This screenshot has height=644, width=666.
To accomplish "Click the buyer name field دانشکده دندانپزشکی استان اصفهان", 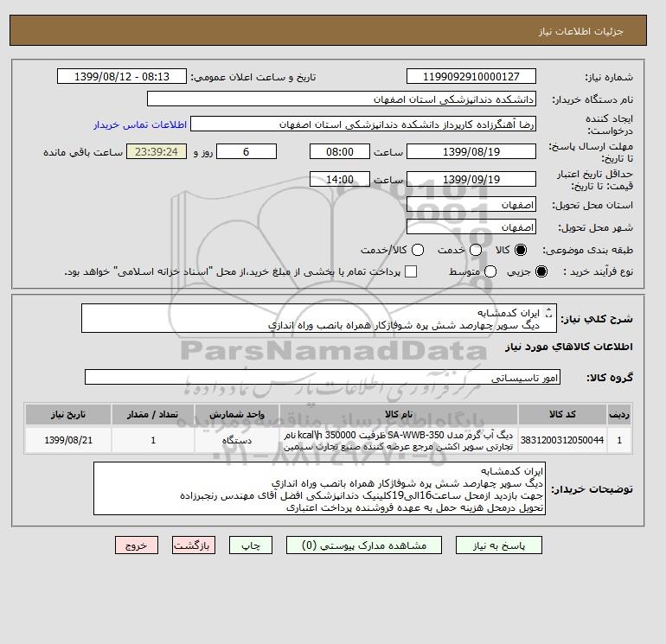I will tap(342, 99).
